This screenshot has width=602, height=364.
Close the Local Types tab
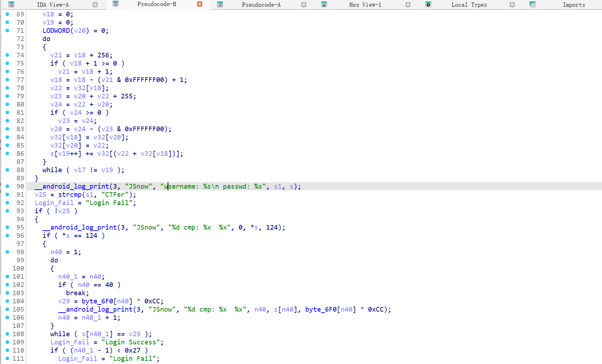tap(512, 5)
